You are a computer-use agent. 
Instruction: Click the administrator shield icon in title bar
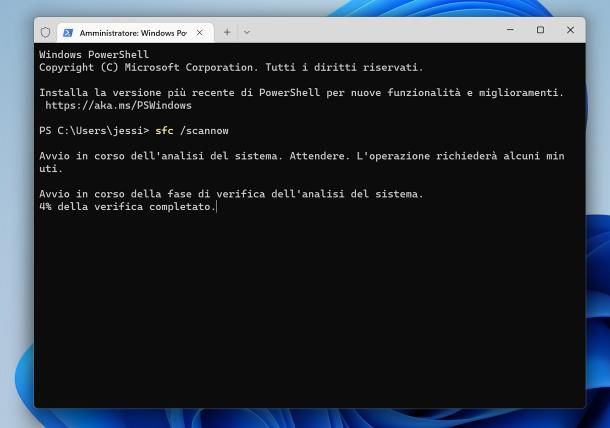coord(46,32)
